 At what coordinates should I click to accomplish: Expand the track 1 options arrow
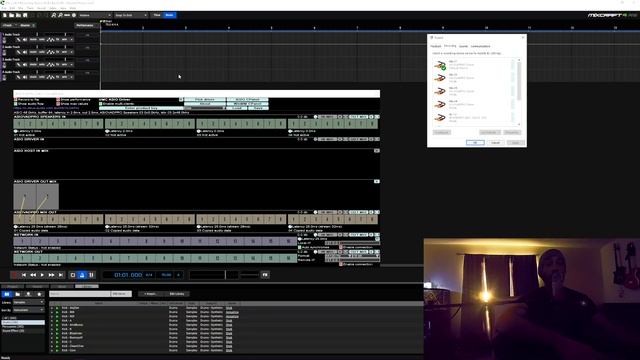72,40
